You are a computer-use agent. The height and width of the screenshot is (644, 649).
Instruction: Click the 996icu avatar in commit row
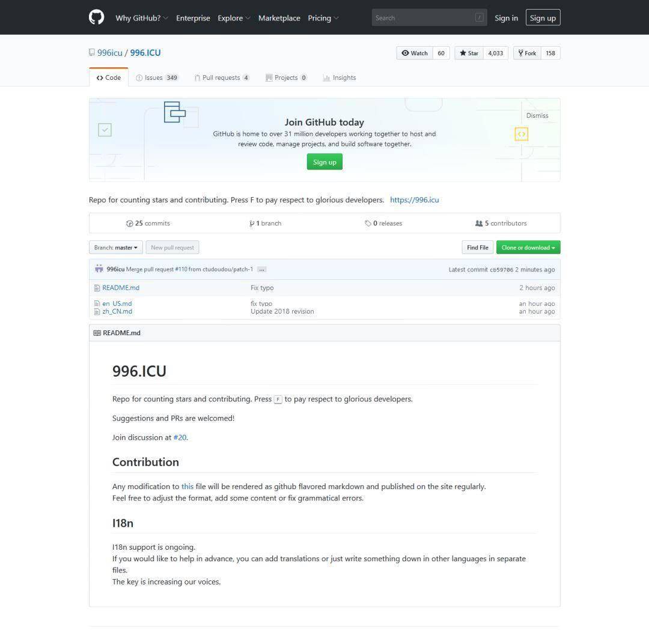[x=99, y=269]
